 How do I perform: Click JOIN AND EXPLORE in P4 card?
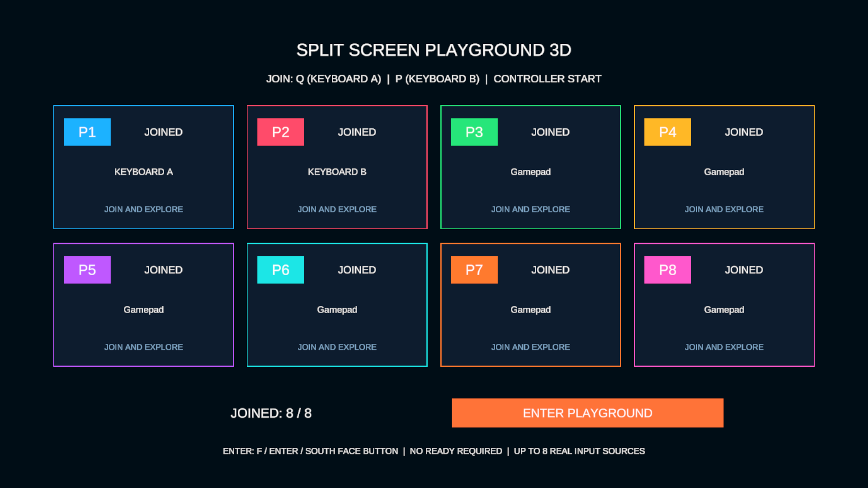click(x=724, y=209)
